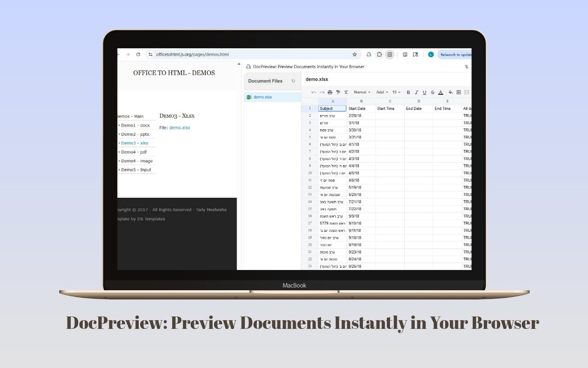Apply strikethrough formatting
This screenshot has width=588, height=368.
coord(433,92)
